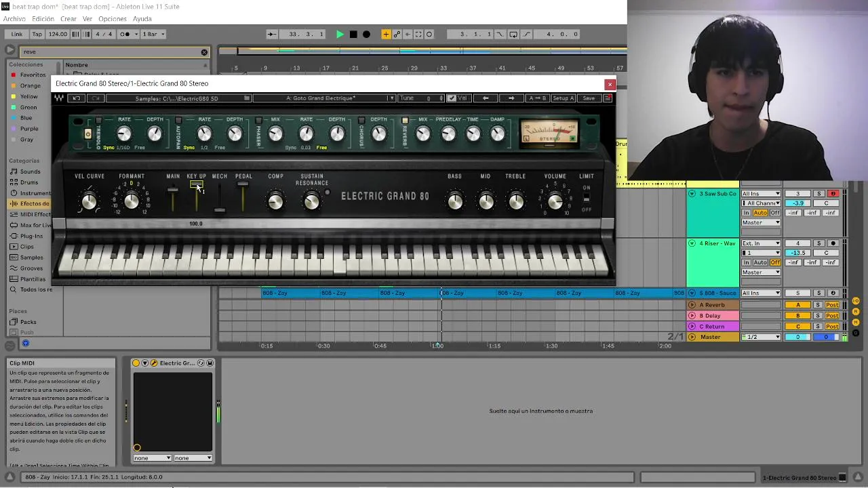Go to previous preset with the left arrow
The width and height of the screenshot is (868, 488).
486,98
